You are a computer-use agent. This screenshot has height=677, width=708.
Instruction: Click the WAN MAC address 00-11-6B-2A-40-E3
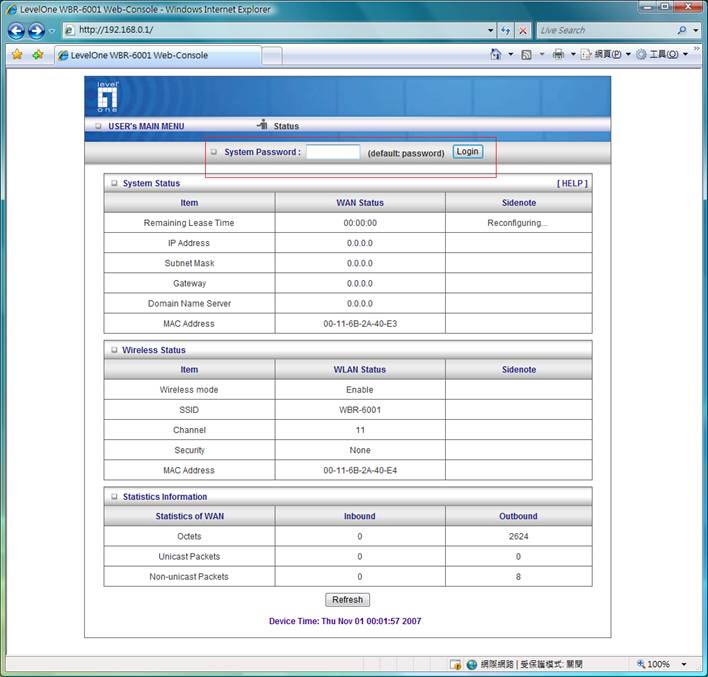point(360,324)
